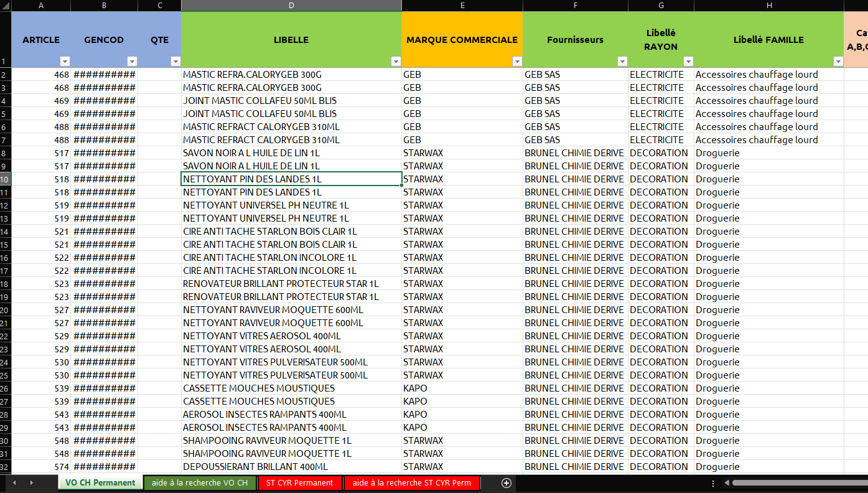
Task: Open the Fournisseurs column filter dropdown
Action: click(x=622, y=61)
